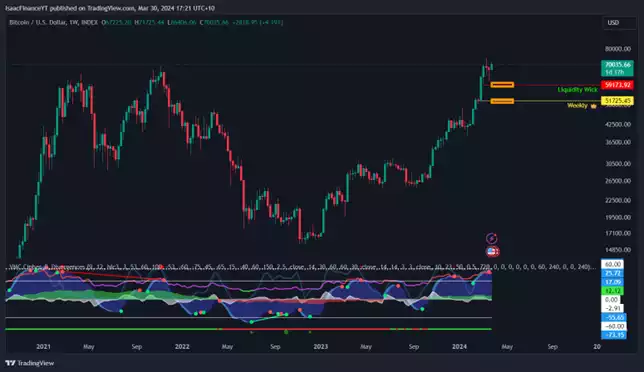Viewport: 644px width, 372px height.
Task: Click the indicator parameters legend text
Action: [x=302, y=267]
